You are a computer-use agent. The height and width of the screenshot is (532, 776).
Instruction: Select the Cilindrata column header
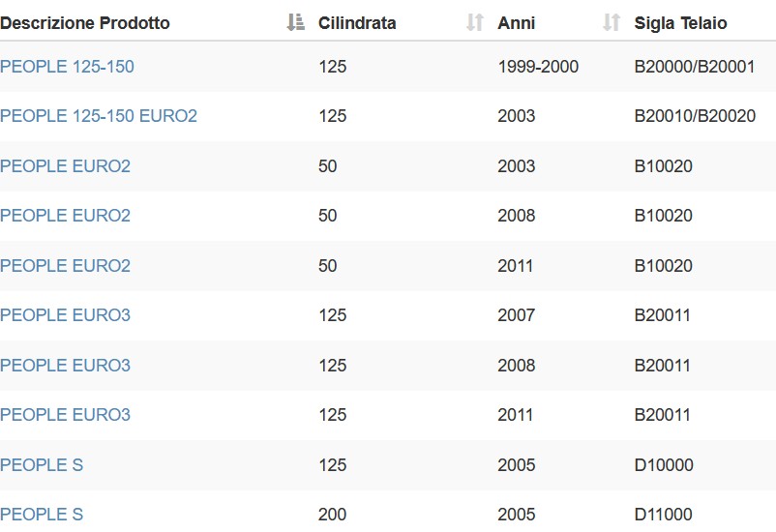[357, 23]
